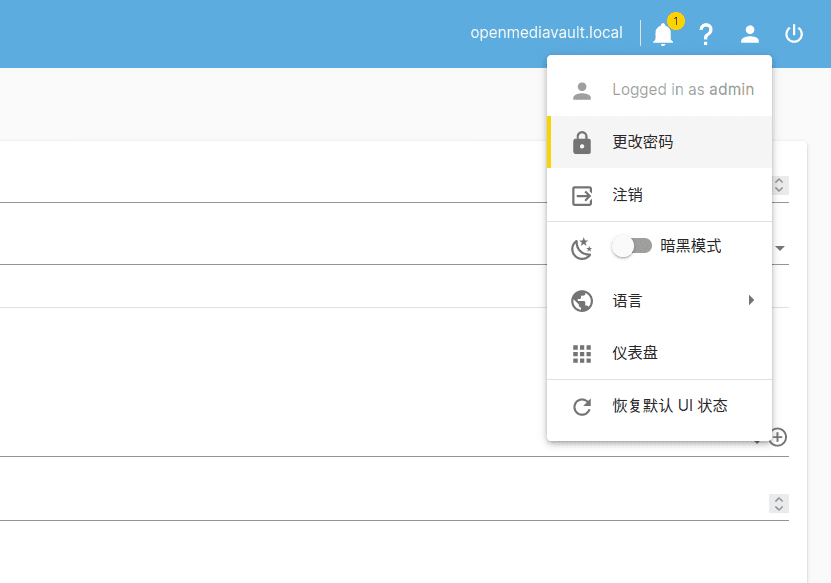Screen dimensions: 831x583
Task: Select 更改密码 menu item
Action: [643, 142]
